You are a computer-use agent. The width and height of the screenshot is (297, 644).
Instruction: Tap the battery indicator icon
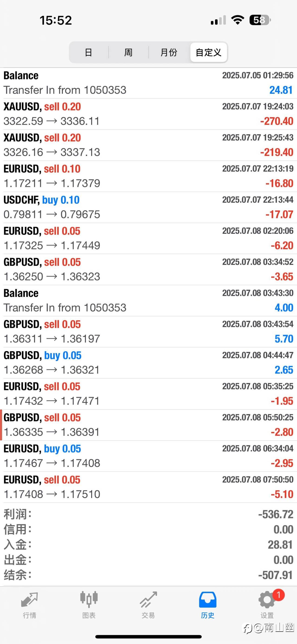click(x=260, y=20)
